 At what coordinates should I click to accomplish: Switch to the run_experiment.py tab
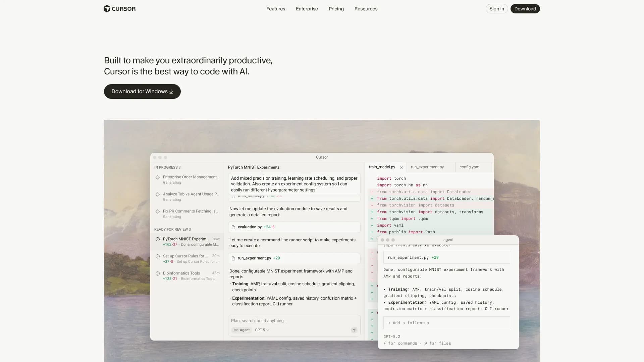click(427, 167)
